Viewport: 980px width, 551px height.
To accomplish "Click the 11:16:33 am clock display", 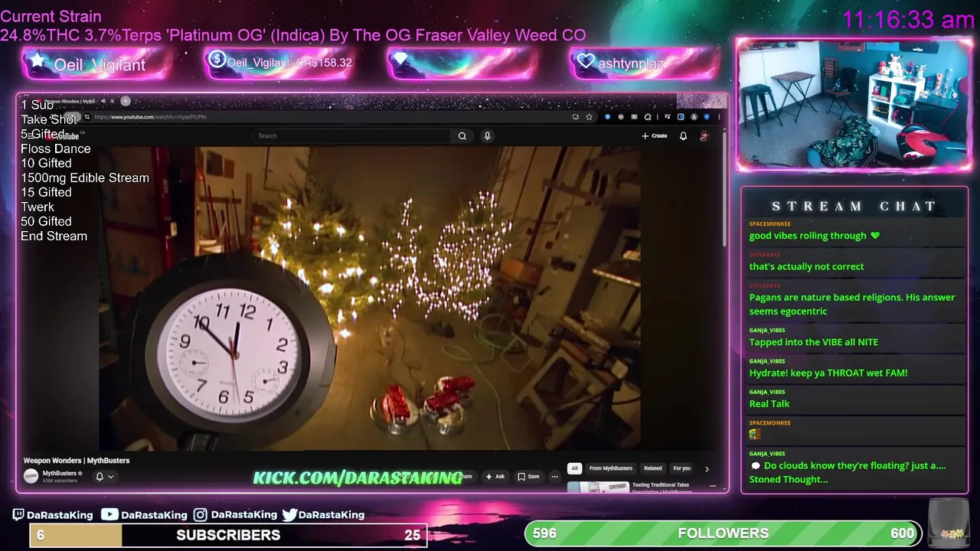I will pos(908,20).
